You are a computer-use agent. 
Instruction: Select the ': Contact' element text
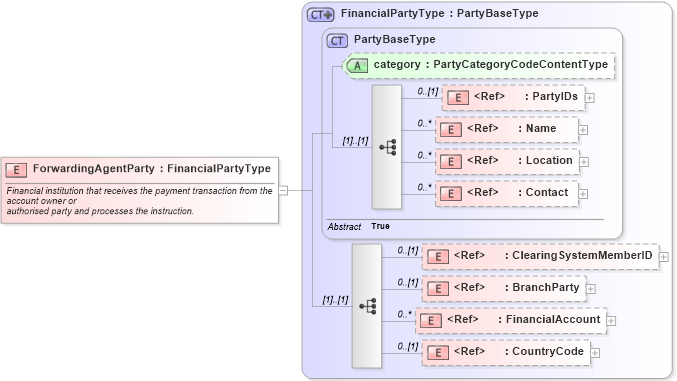tap(543, 192)
